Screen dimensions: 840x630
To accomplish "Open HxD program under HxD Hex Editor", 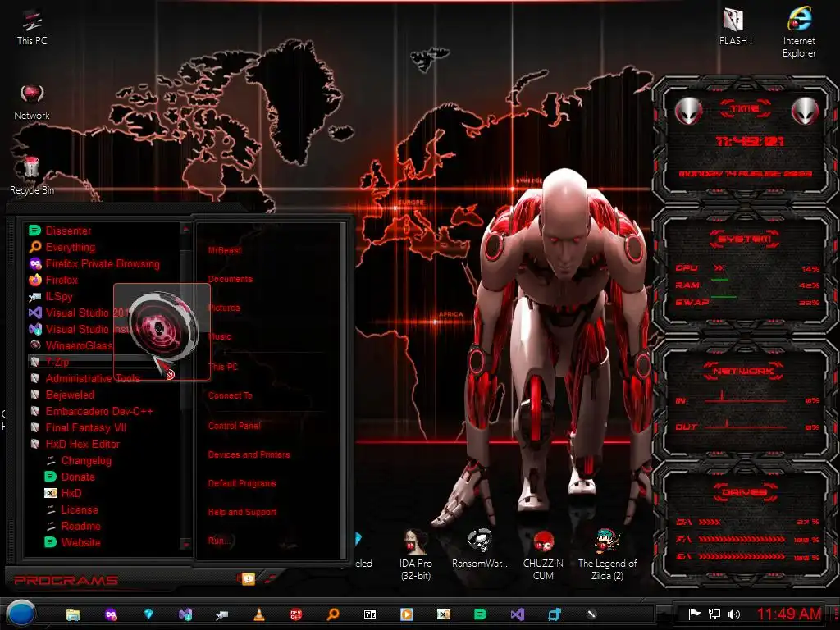I will pyautogui.click(x=63, y=493).
